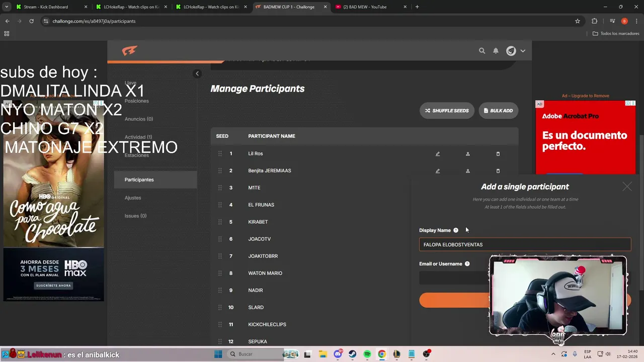Viewport: 644px width, 362px height.
Task: Focus the Display Name input field
Action: point(525,244)
